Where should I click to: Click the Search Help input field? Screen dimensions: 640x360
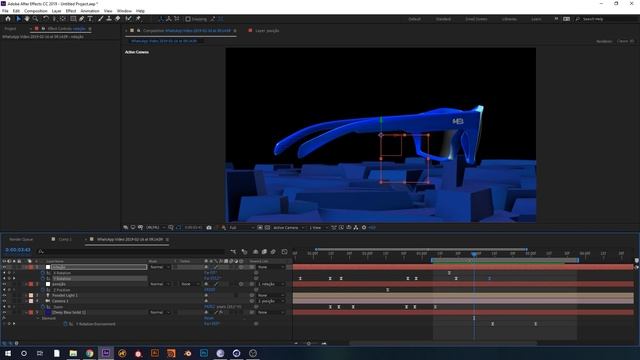[x=607, y=19]
